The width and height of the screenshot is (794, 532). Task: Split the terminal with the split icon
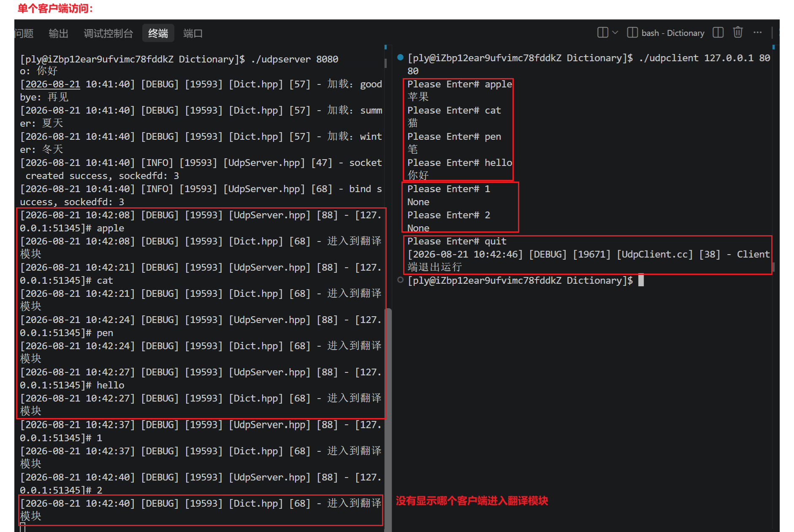(x=718, y=33)
